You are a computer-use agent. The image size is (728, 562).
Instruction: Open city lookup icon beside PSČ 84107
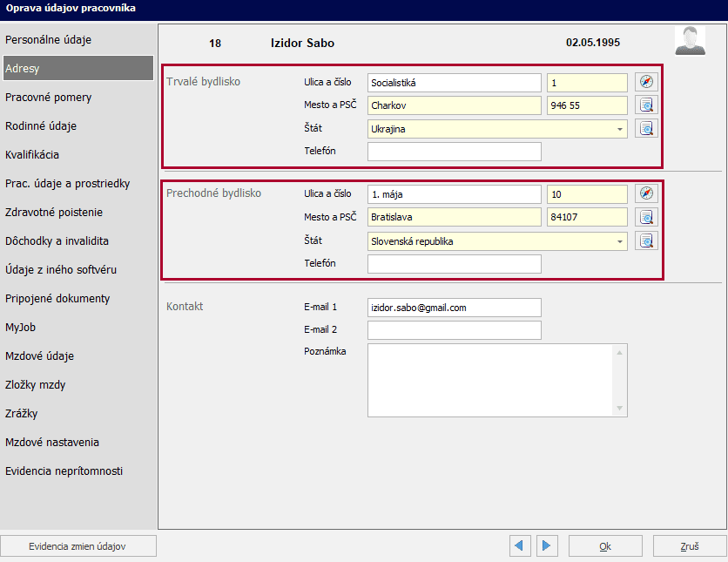click(x=646, y=217)
